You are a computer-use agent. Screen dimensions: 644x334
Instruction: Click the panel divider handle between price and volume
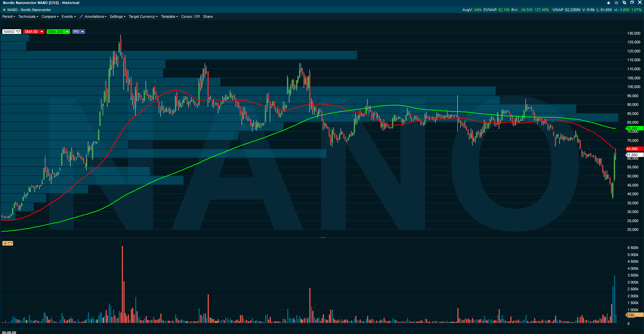tap(323, 238)
